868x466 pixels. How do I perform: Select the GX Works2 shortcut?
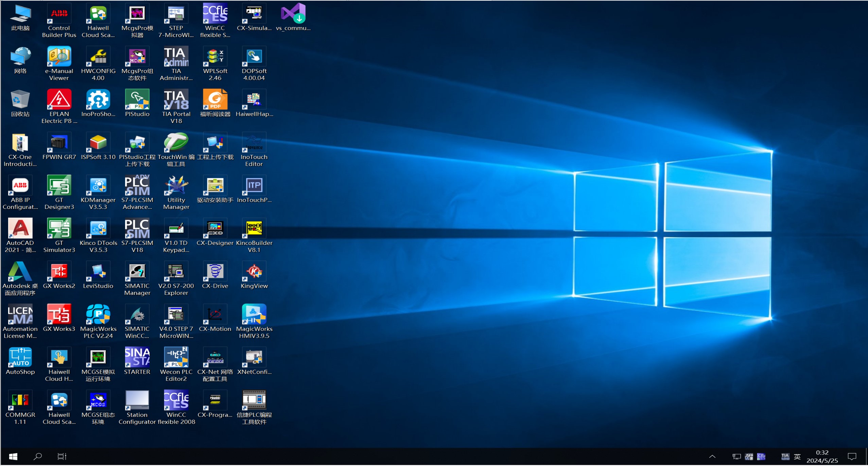point(59,275)
